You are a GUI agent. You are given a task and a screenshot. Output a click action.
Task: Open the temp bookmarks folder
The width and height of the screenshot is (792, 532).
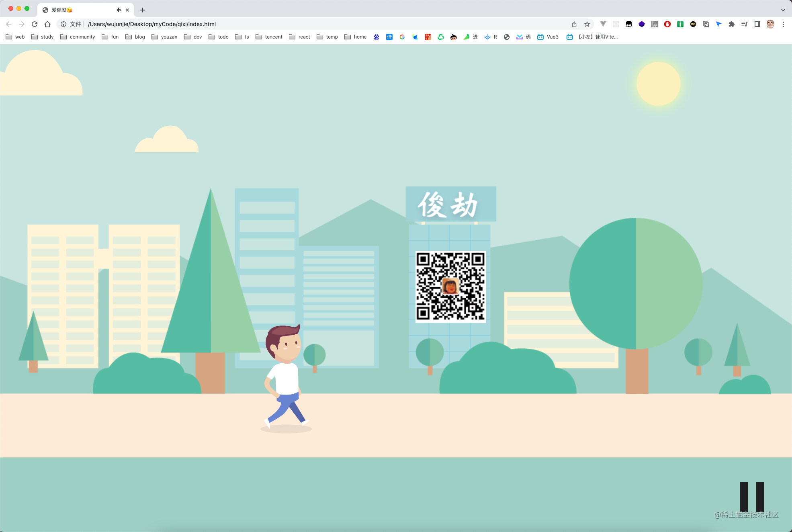(x=327, y=37)
